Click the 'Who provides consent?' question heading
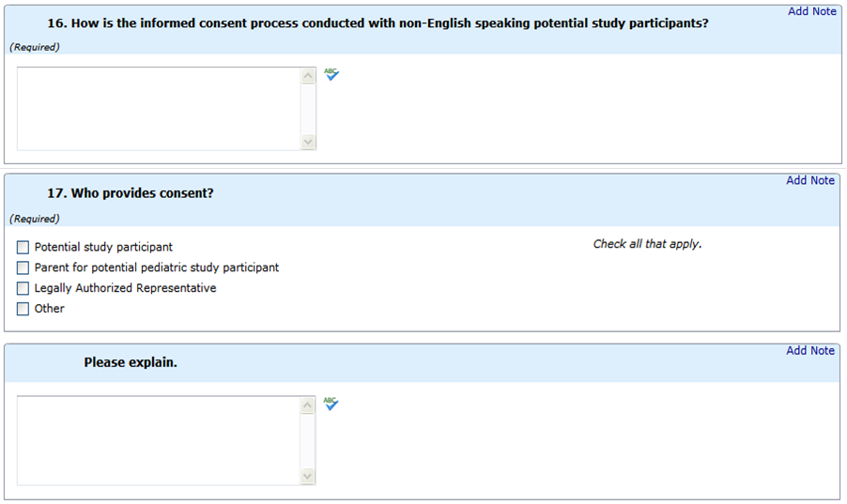The width and height of the screenshot is (847, 504). [x=131, y=193]
